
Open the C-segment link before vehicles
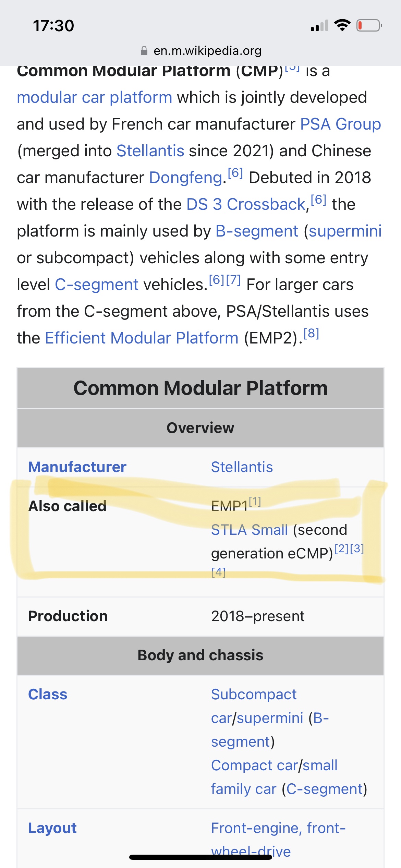97,285
